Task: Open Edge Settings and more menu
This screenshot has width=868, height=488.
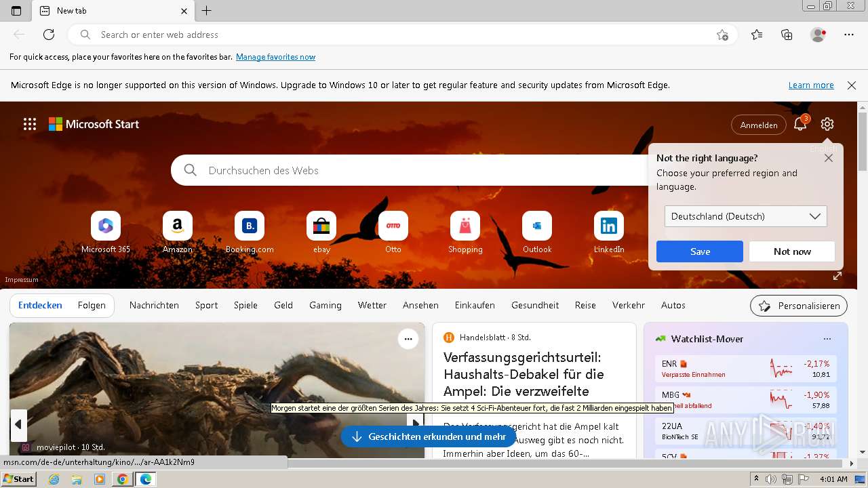Action: click(x=849, y=35)
